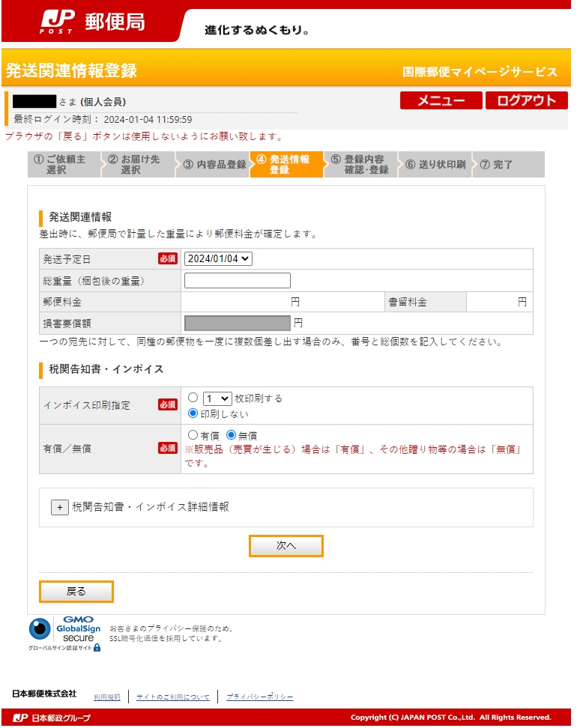This screenshot has width=580, height=728.
Task: Click the Japan Post Group footer logo
Action: tap(51, 718)
